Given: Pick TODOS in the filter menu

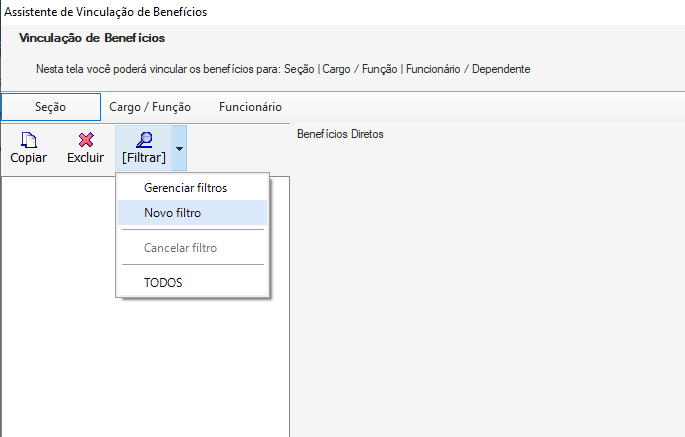Looking at the screenshot, I should tap(163, 282).
